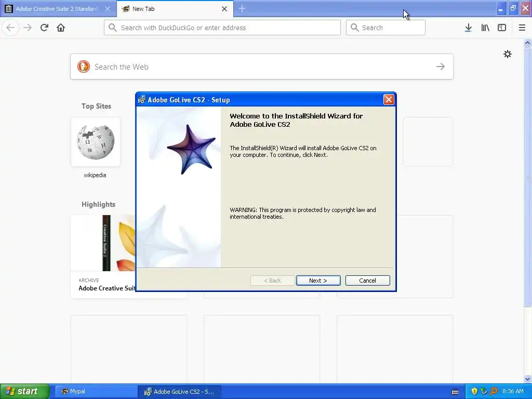Click the browser back arrow
Screen dimensions: 532x399
(10, 28)
